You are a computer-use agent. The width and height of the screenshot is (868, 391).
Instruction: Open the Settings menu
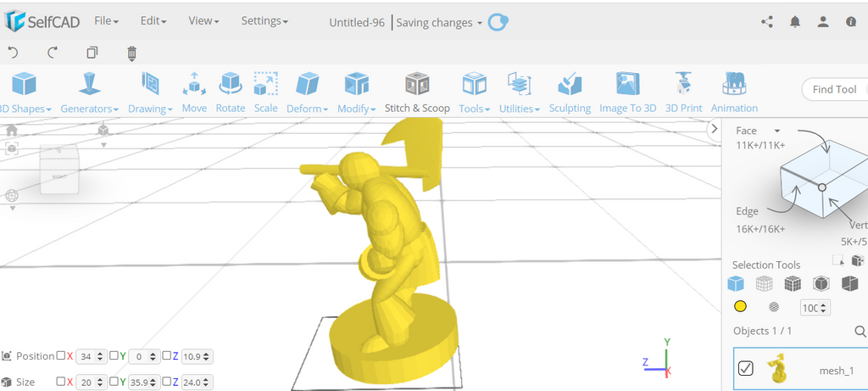pyautogui.click(x=264, y=21)
